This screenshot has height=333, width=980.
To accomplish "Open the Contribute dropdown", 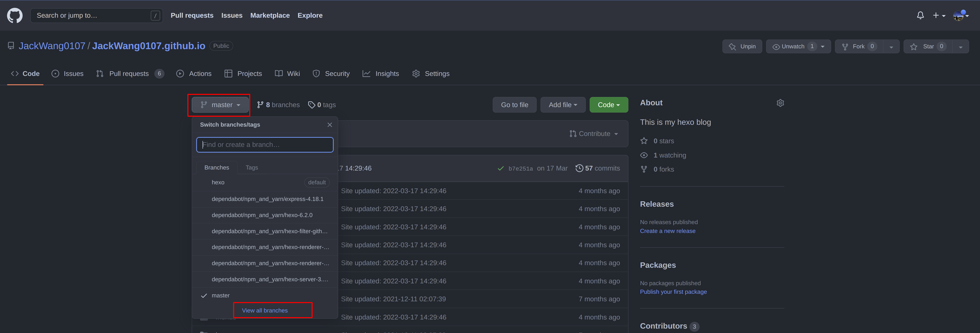I will pos(594,134).
